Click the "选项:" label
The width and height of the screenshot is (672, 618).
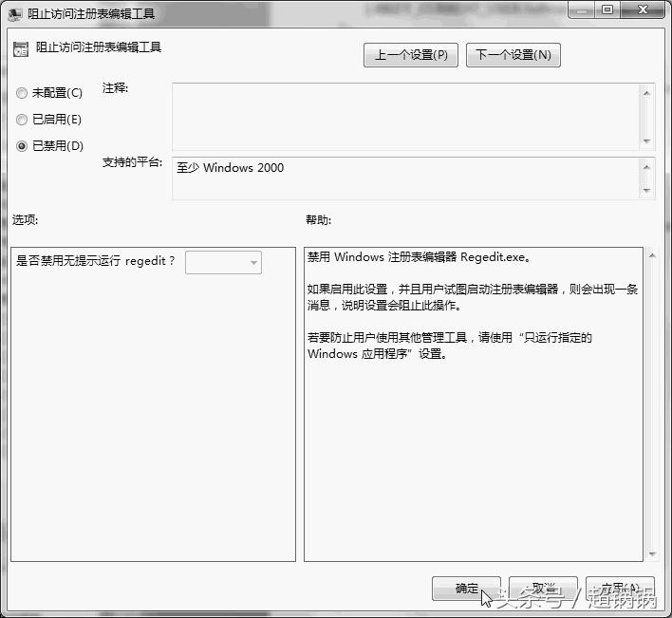click(x=26, y=220)
